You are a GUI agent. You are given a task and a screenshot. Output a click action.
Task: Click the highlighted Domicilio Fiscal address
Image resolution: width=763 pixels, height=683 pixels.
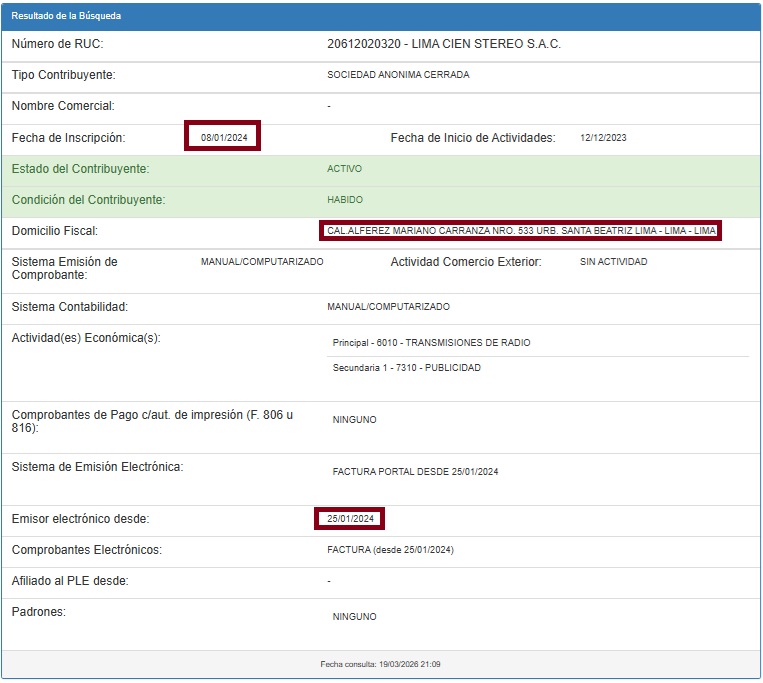point(521,231)
